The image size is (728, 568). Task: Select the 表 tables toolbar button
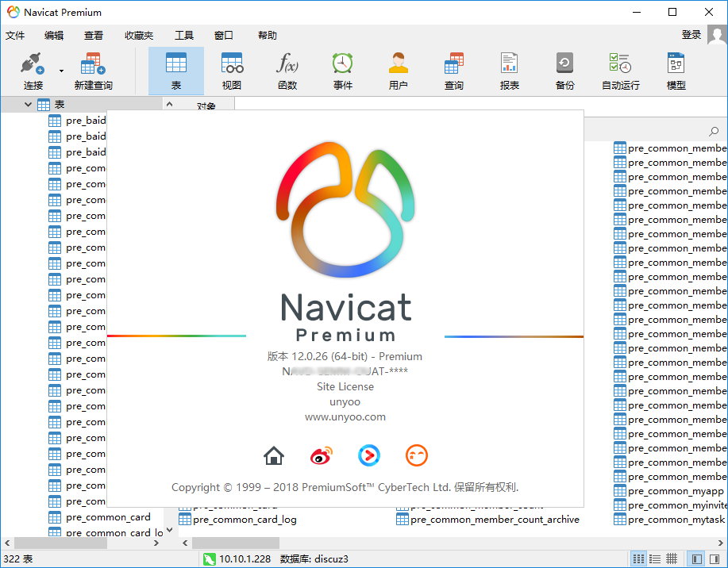point(176,71)
